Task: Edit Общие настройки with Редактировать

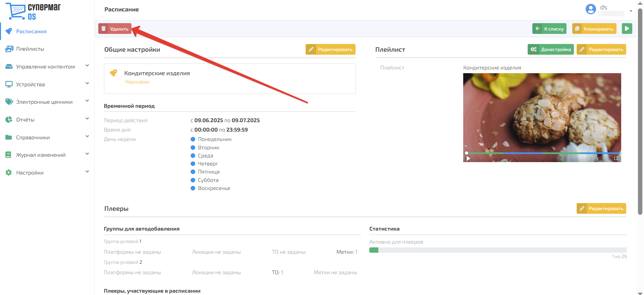Action: (330, 49)
